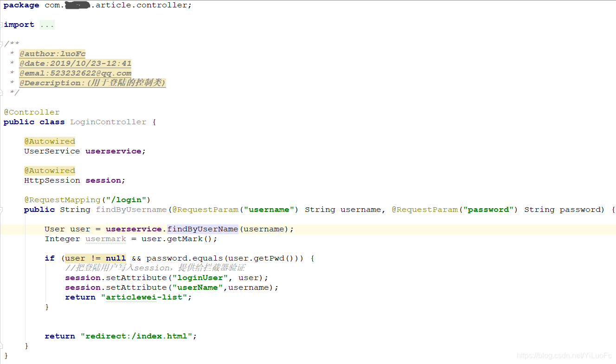Click the highlighted findByUserName method call
This screenshot has height=364, width=616.
click(203, 229)
